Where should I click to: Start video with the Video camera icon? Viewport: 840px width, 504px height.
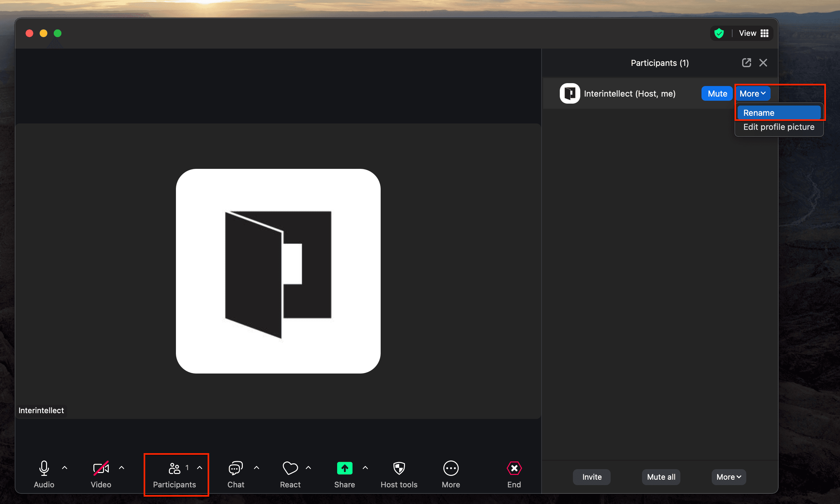(x=101, y=468)
